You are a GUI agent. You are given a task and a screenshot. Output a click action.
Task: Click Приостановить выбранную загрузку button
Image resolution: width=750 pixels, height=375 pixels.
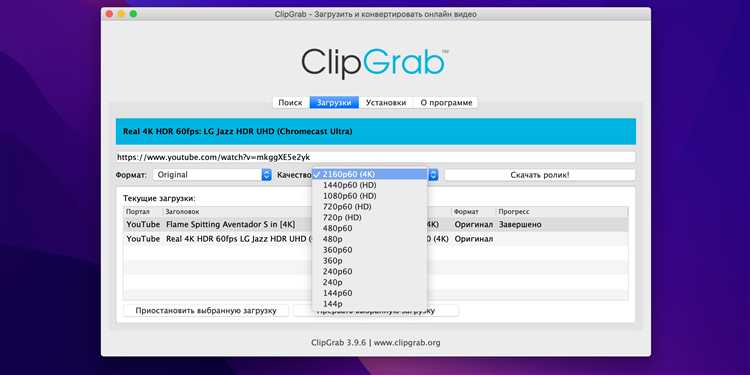pos(206,310)
